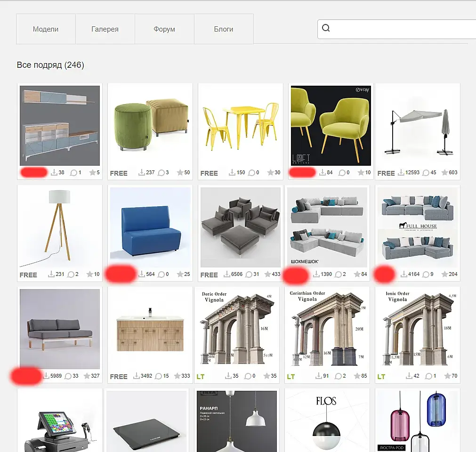Viewport: 476px width, 452px height.
Task: Click star icon showing 70 on Ionic card
Action: (447, 376)
